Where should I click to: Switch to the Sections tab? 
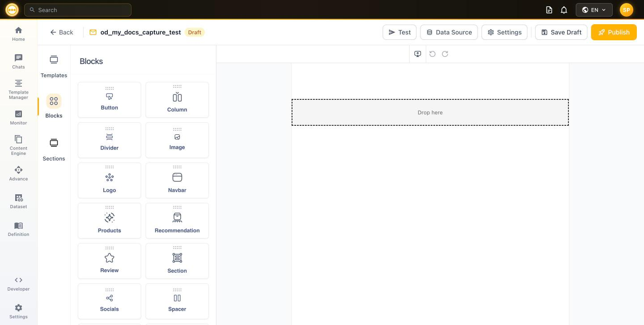pos(54,150)
